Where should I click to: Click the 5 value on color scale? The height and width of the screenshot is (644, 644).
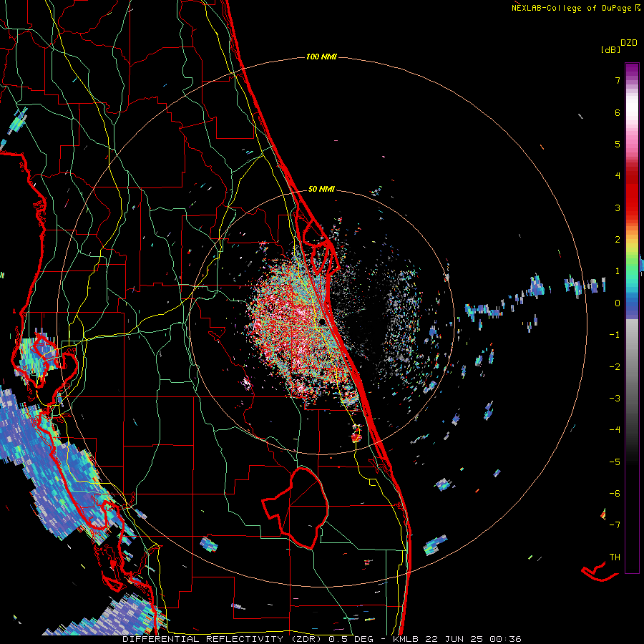618,144
